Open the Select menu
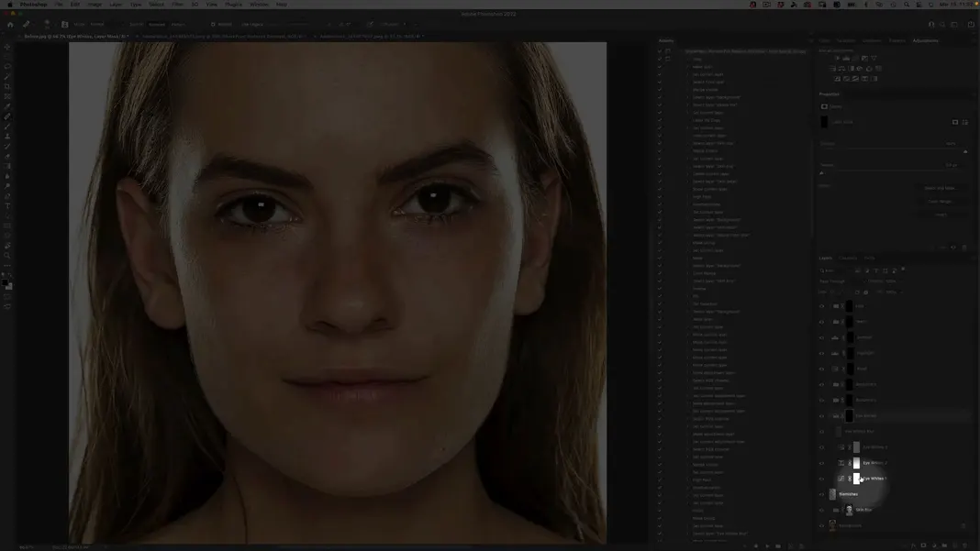Viewport: 980px width, 551px height. (156, 5)
